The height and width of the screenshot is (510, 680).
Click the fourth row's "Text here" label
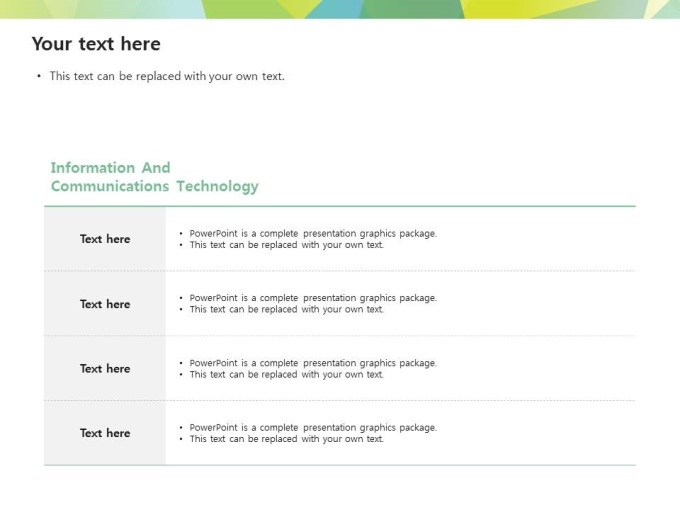105,433
